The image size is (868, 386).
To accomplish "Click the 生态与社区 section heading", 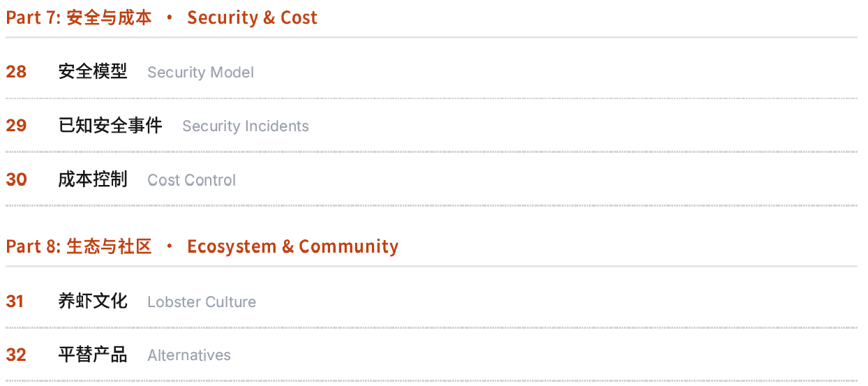I will [x=110, y=246].
